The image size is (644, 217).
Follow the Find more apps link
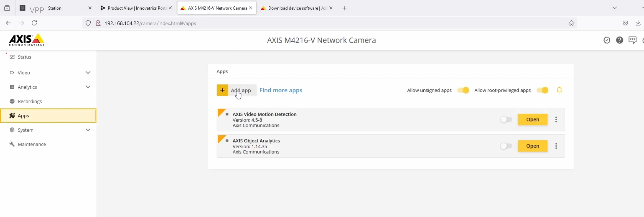point(281,90)
